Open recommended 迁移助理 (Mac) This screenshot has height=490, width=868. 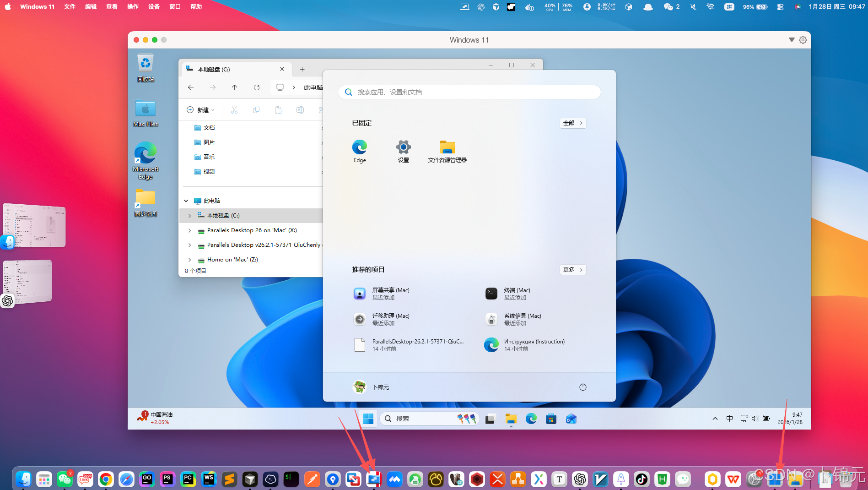click(382, 319)
